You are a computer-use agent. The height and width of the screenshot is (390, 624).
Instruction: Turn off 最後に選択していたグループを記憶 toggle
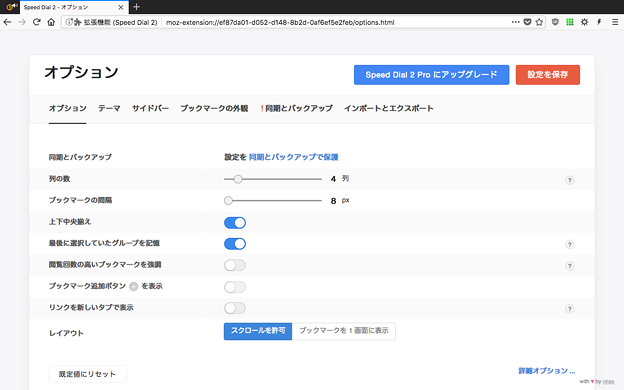(235, 244)
